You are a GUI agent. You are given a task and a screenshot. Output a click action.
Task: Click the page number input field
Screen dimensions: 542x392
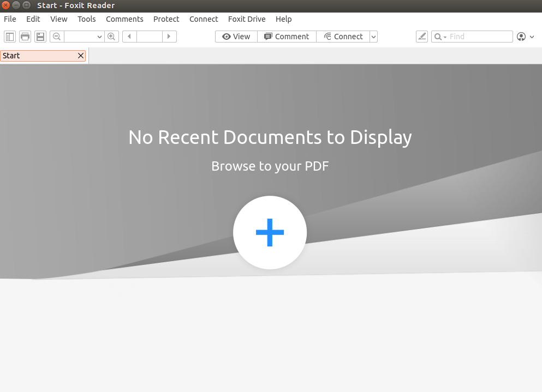(150, 37)
